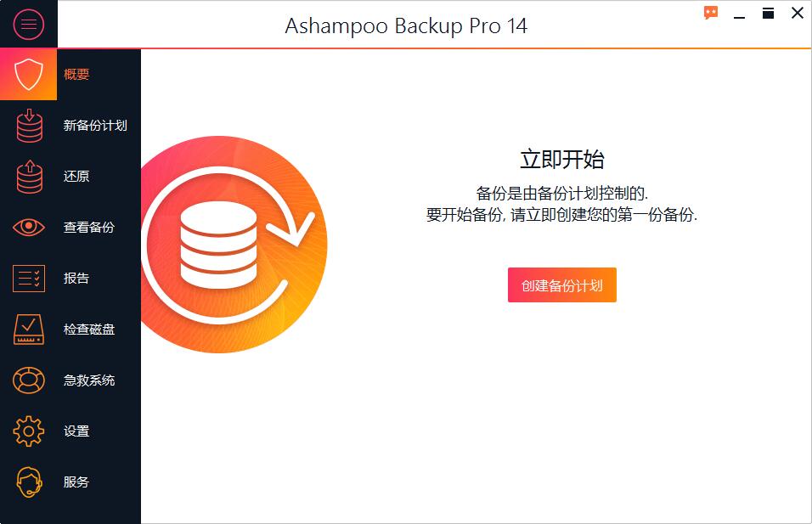Toggle the hamburger menu icon
Screen dimensions: 812x524
(29, 25)
